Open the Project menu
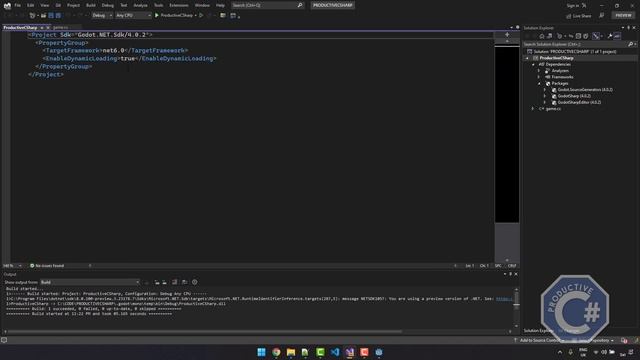The width and height of the screenshot is (640, 360). pyautogui.click(x=73, y=5)
